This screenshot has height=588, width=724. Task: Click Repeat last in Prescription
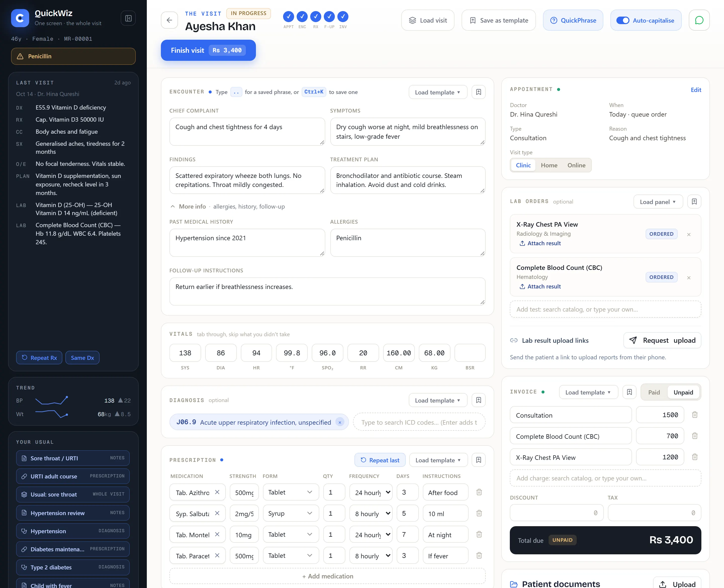pyautogui.click(x=380, y=460)
